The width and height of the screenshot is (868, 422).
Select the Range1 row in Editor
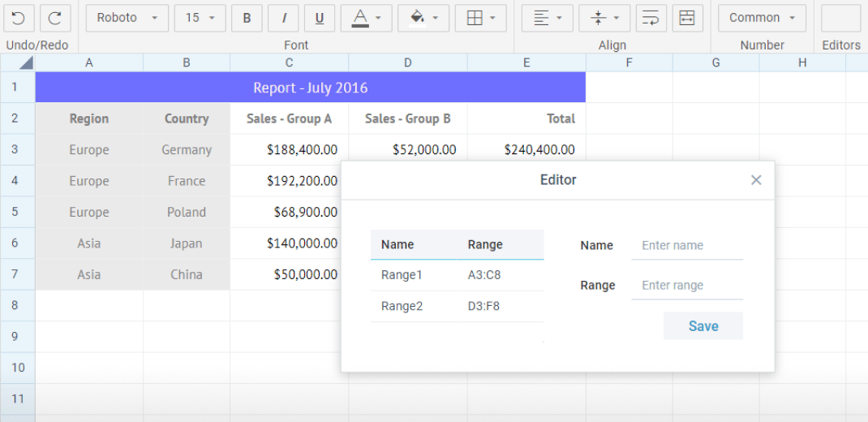[458, 274]
